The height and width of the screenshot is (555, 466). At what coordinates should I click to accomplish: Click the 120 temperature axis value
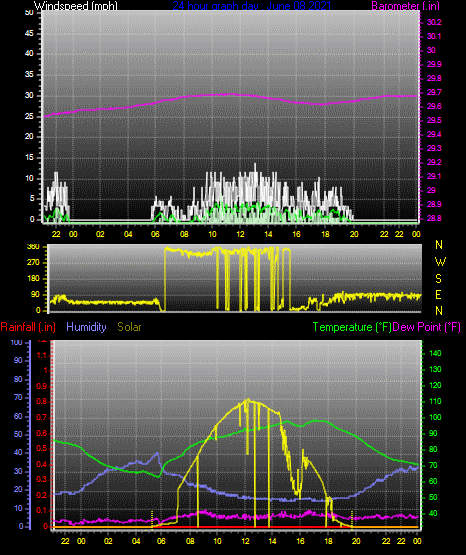435,385
